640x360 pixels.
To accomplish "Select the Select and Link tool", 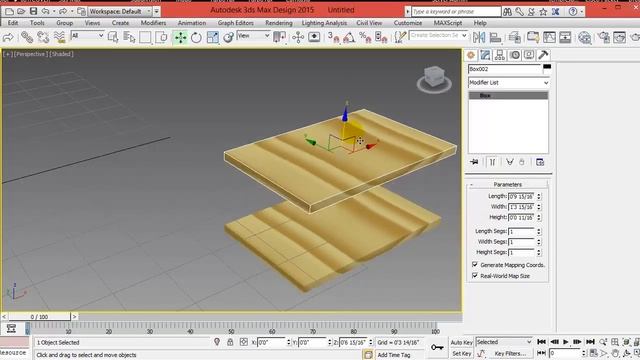I will click(27, 37).
